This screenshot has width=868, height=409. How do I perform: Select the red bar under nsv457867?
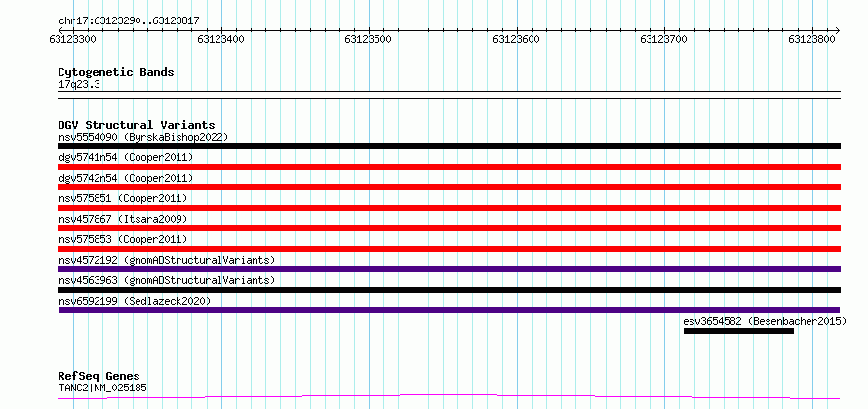(x=449, y=228)
